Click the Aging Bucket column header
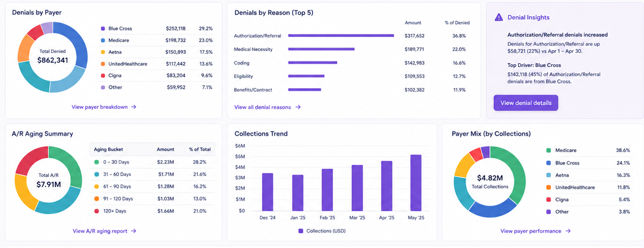 tap(108, 150)
